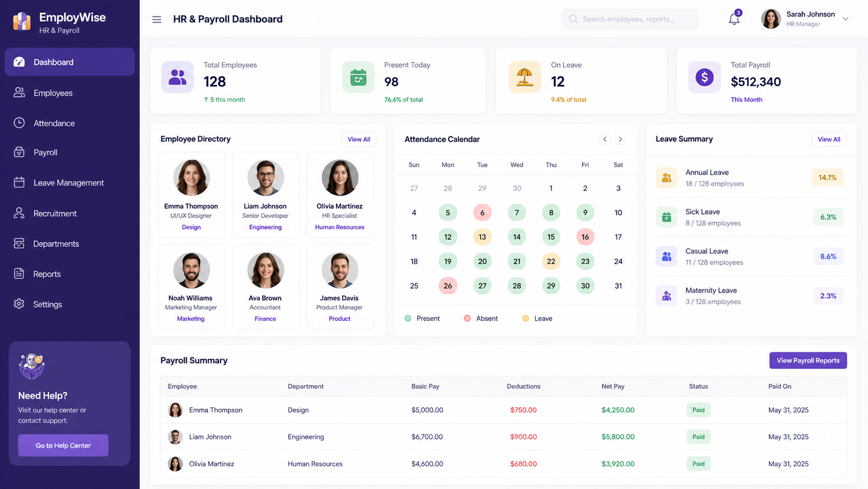Click the Maternity Leave purple icon
Image resolution: width=868 pixels, height=489 pixels.
click(667, 296)
